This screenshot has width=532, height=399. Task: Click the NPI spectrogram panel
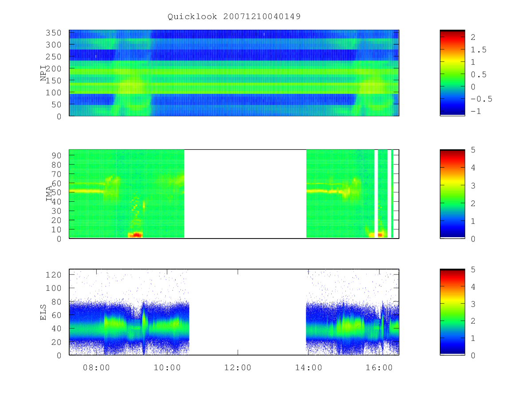pos(234,73)
